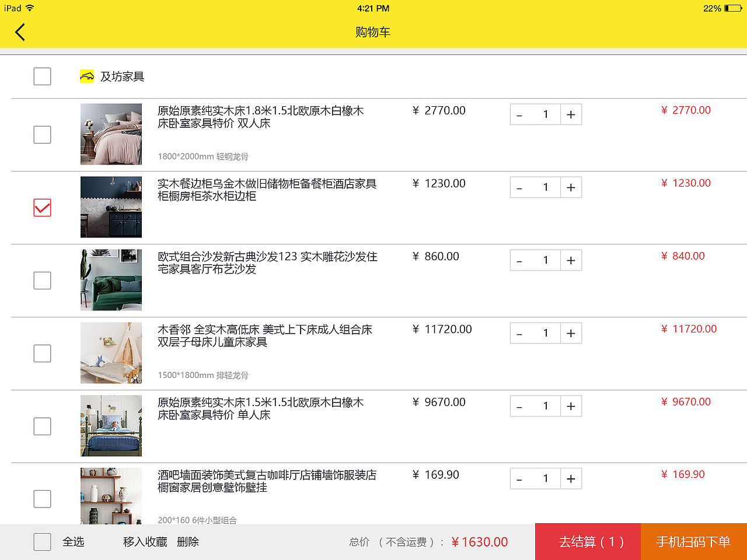Decrease quantity of the ¥9670.00 单人床

point(520,406)
